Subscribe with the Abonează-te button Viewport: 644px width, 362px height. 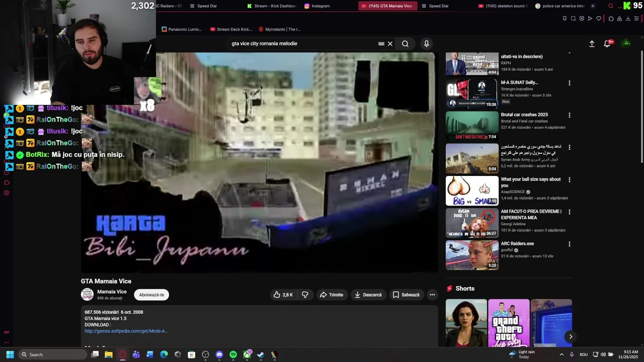pyautogui.click(x=151, y=295)
